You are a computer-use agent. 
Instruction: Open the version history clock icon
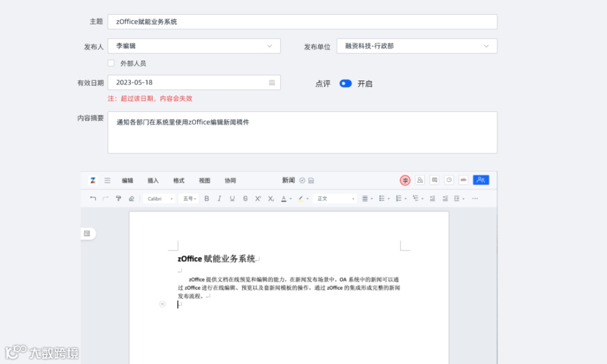[449, 180]
